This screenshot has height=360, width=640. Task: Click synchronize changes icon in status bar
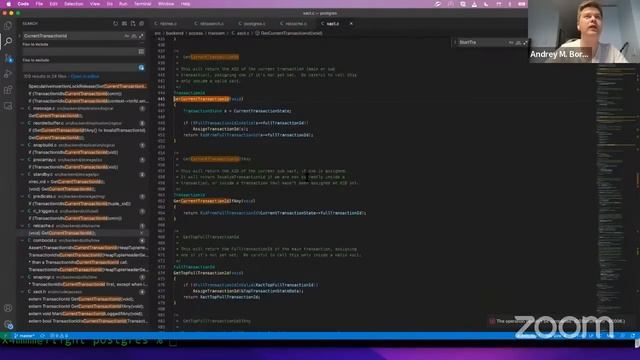pos(42,336)
